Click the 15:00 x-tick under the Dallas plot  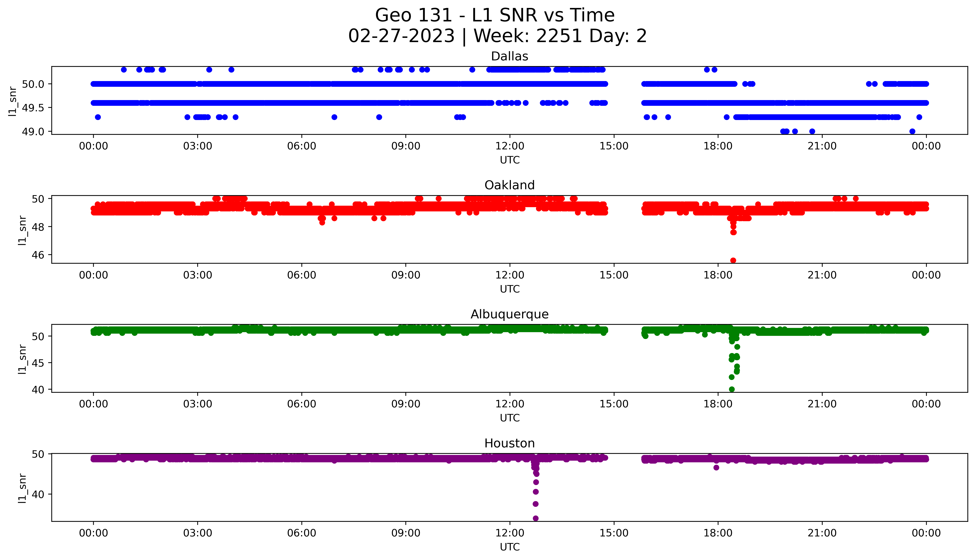614,146
